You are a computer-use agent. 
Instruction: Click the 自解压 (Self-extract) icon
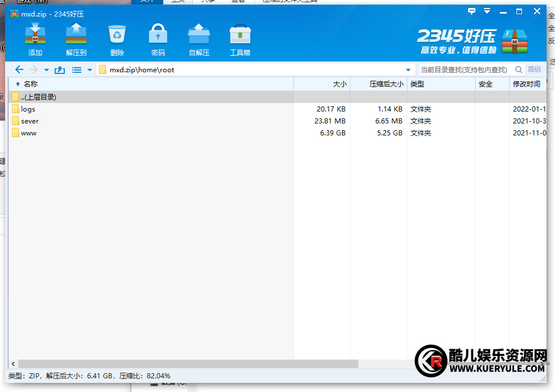tap(199, 36)
